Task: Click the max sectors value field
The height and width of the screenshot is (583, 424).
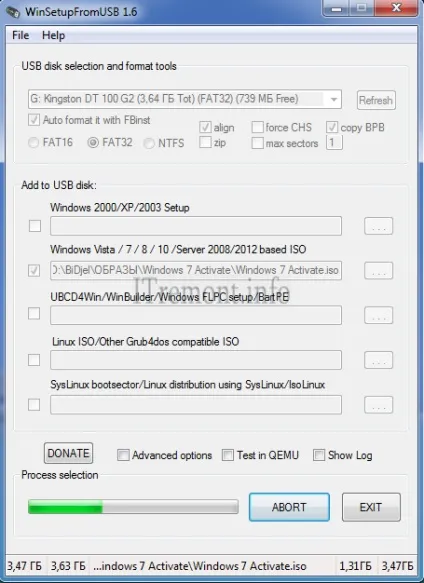Action: pos(334,143)
